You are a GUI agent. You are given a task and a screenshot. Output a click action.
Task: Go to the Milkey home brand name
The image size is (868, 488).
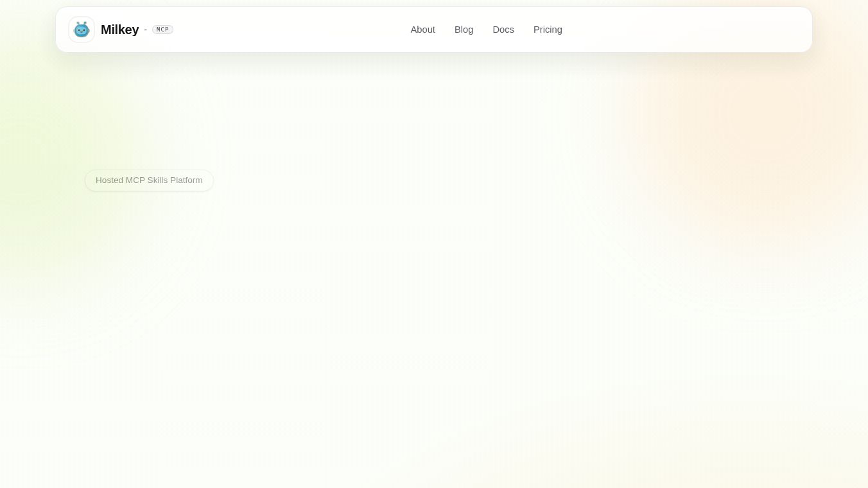click(119, 30)
